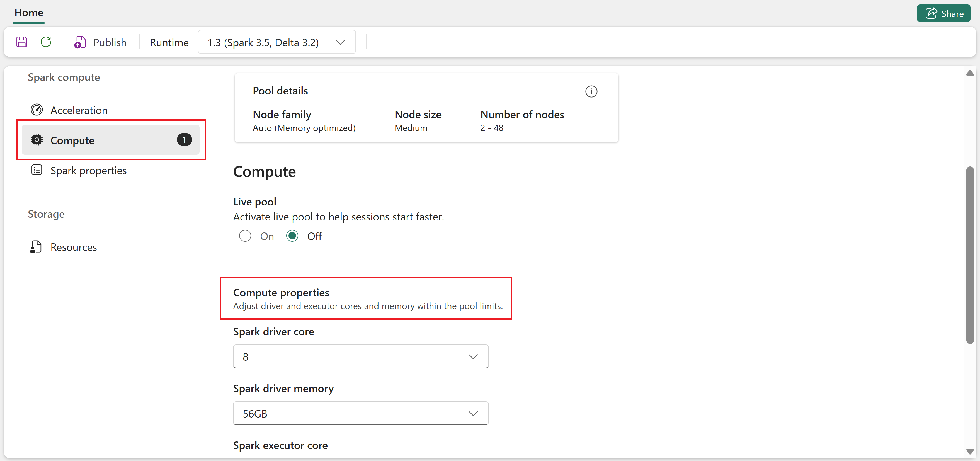Click the Refresh icon in toolbar
The height and width of the screenshot is (461, 980).
(x=46, y=42)
